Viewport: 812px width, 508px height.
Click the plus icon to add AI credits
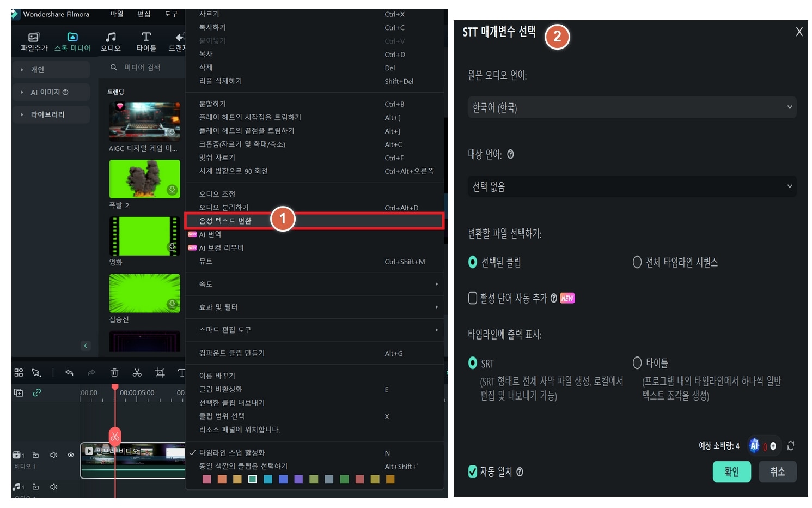pos(773,446)
